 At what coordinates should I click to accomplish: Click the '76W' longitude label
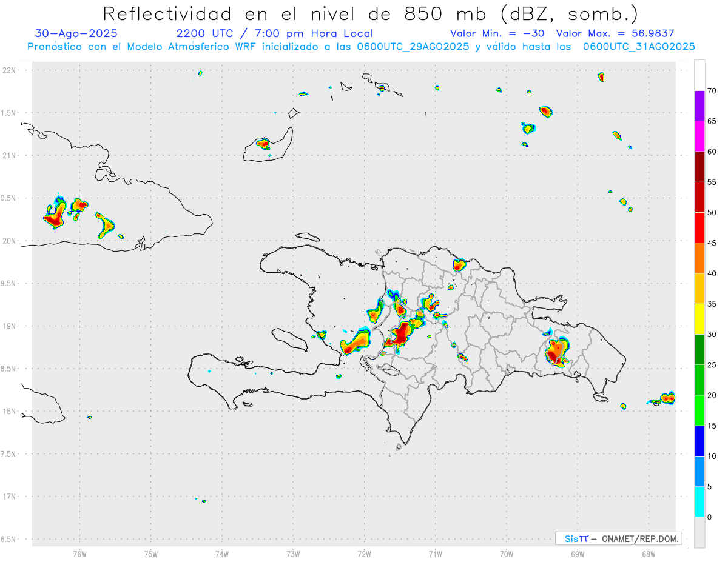[79, 554]
